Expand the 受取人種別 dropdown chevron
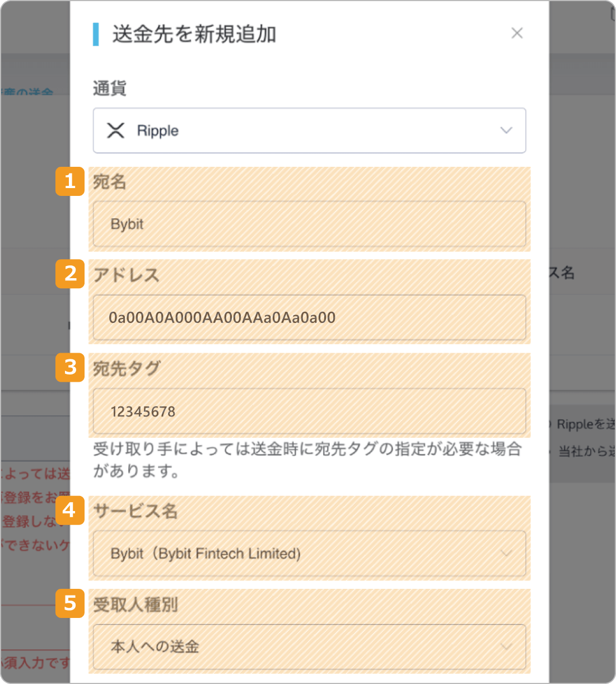Image resolution: width=616 pixels, height=684 pixels. (506, 647)
